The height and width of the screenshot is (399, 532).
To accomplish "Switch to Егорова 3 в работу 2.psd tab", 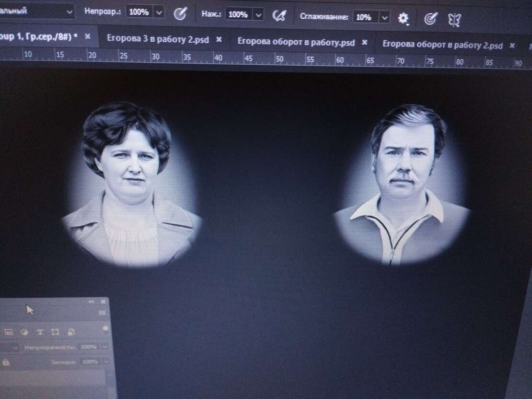I will pyautogui.click(x=157, y=40).
